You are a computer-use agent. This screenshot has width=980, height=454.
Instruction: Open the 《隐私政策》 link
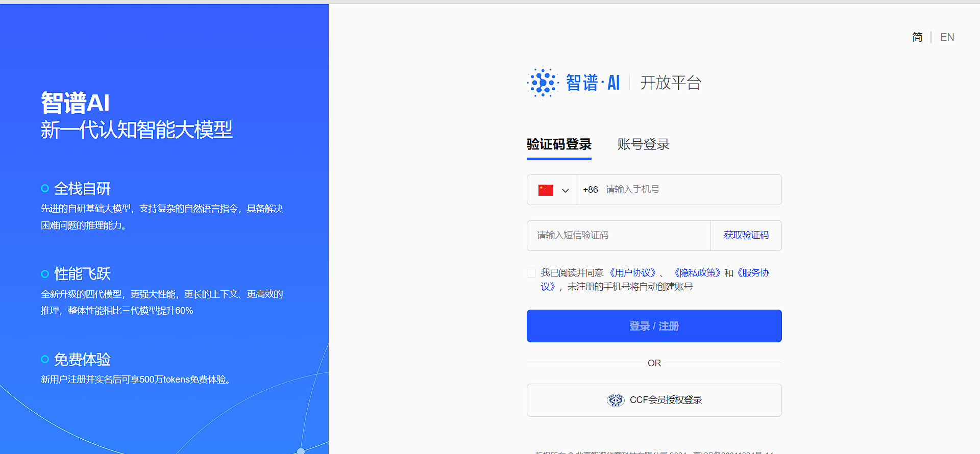[697, 273]
